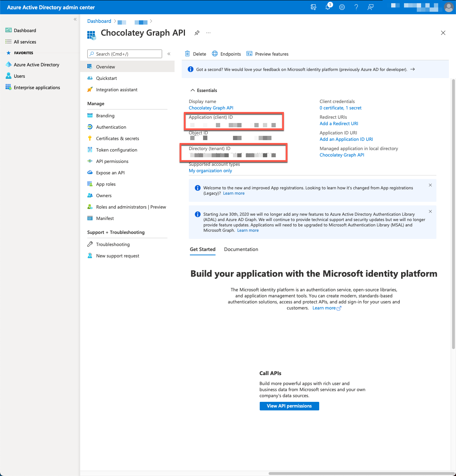Open the notifications bell icon
The image size is (456, 476).
tap(328, 7)
